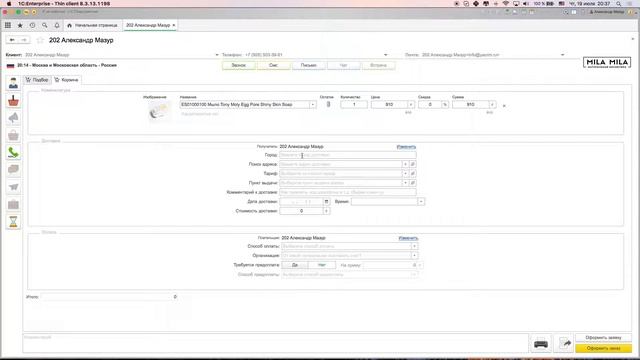
Task: Click the search magnifier in the top toolbar
Action: pyautogui.click(x=44, y=25)
